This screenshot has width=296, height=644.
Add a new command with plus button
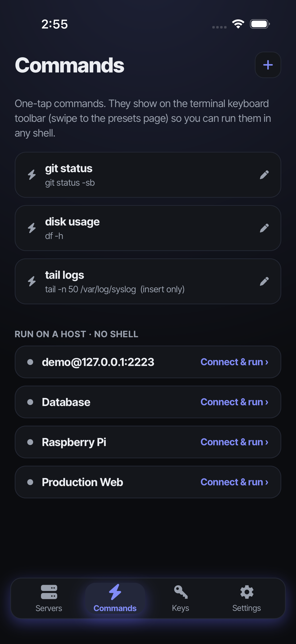(268, 65)
